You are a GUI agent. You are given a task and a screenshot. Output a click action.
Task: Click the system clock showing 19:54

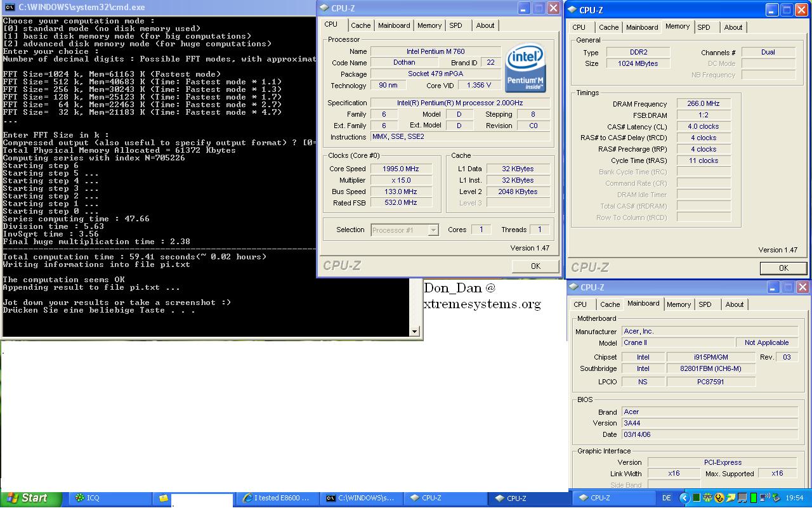[x=794, y=498]
